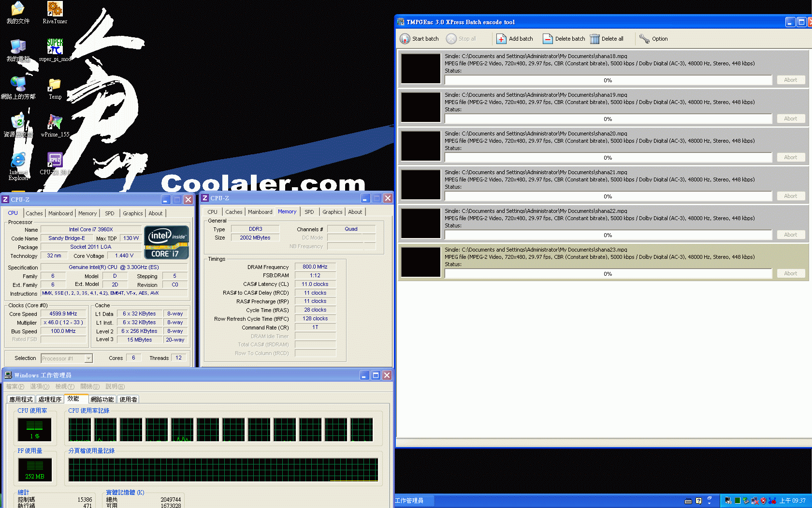
Task: Click Abort button for shana22.mpg
Action: pos(791,235)
